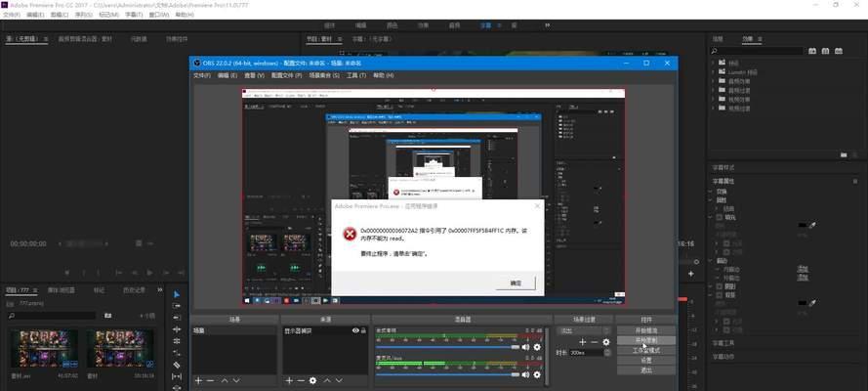Click 工作室模式 button in OBS

[646, 351]
